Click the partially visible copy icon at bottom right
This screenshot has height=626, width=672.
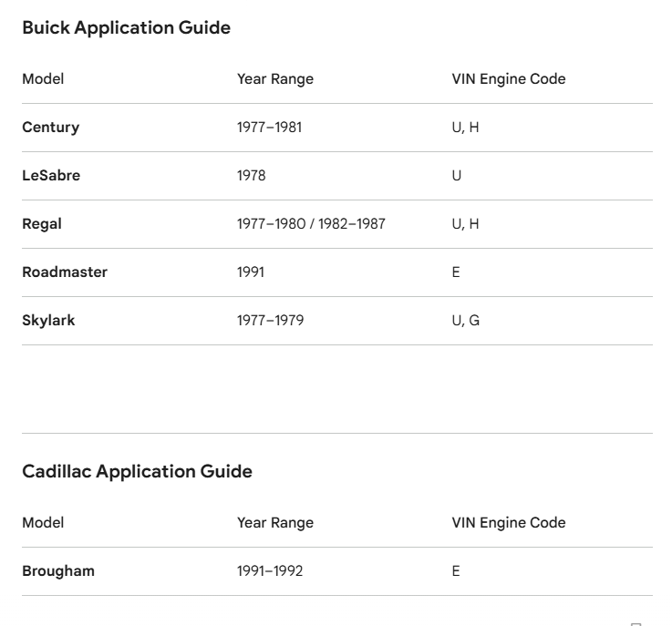636,624
